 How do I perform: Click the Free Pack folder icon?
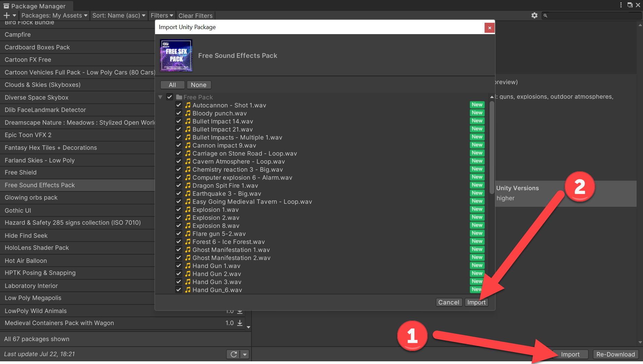coord(179,97)
